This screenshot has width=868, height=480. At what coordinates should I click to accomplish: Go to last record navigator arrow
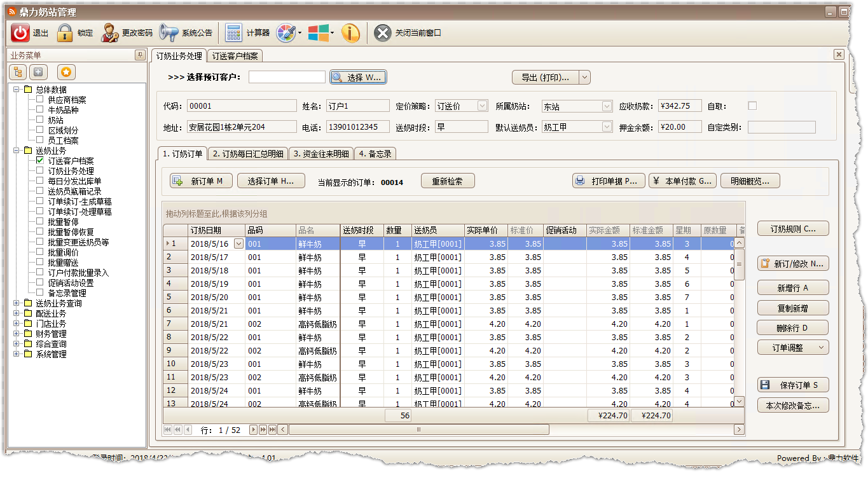(272, 430)
